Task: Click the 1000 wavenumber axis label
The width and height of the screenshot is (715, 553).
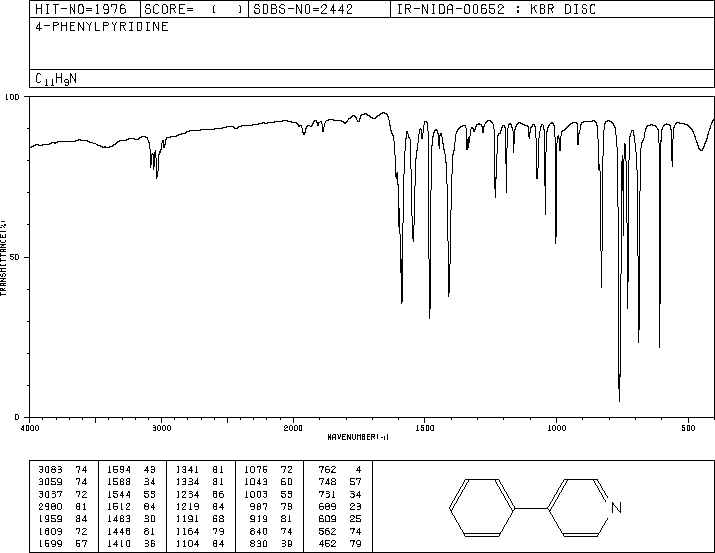Action: coord(556,428)
